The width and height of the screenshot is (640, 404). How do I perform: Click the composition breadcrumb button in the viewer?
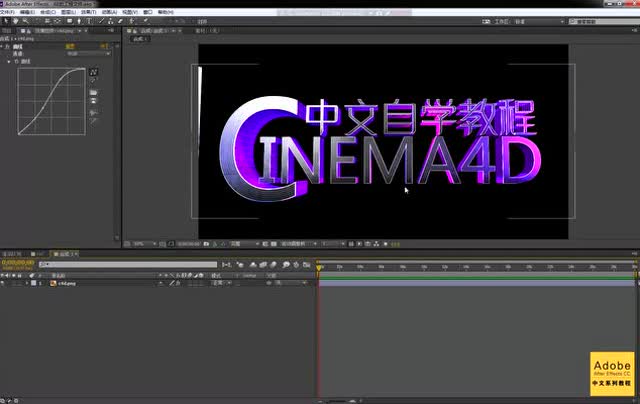point(140,39)
